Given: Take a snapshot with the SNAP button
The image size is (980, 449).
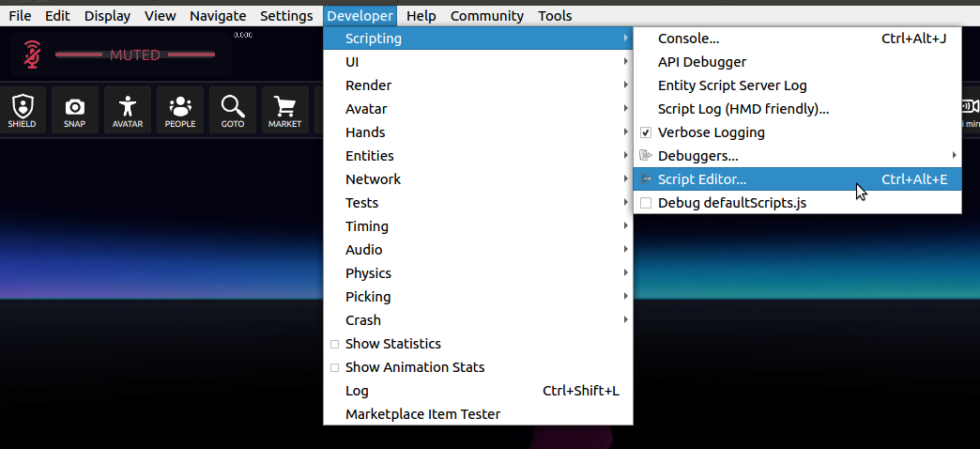Looking at the screenshot, I should pyautogui.click(x=74, y=110).
